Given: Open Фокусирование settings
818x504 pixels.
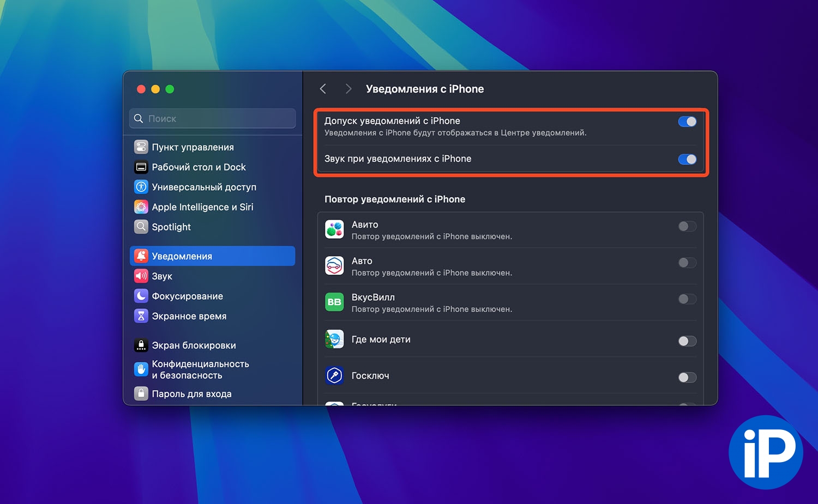Looking at the screenshot, I should point(213,296).
